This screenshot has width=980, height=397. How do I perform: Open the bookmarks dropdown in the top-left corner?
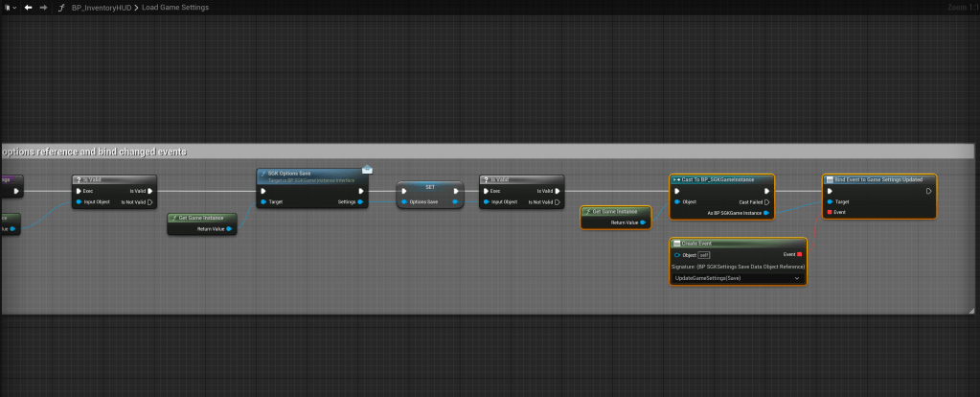tap(10, 8)
